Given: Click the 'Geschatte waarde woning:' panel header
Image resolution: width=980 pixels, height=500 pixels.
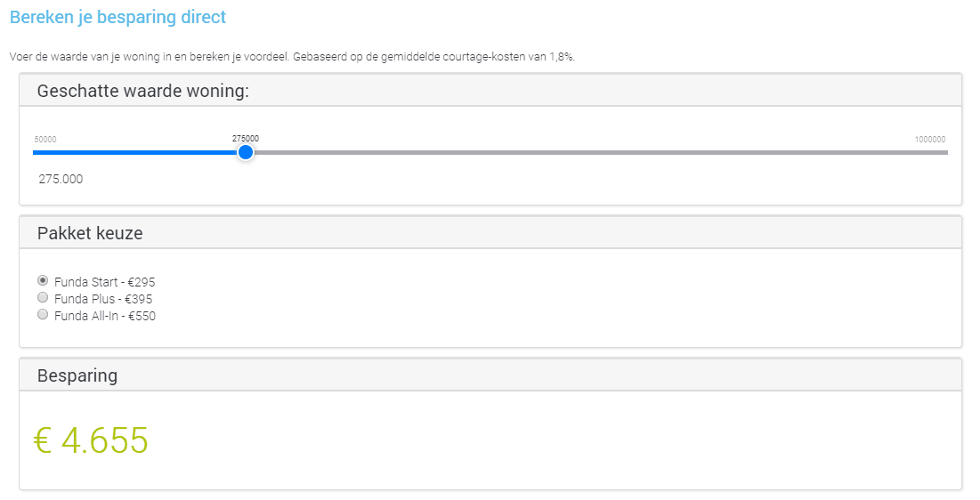Looking at the screenshot, I should coord(490,91).
